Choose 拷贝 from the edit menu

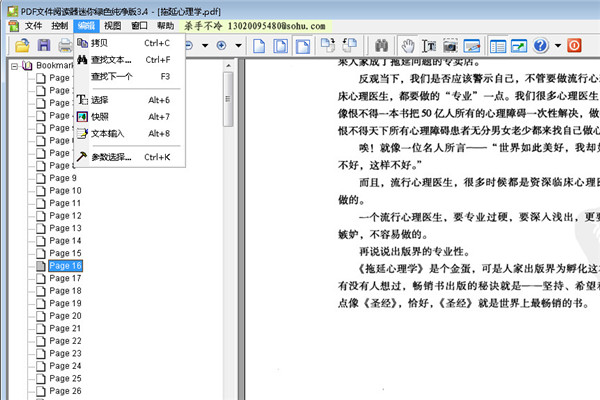[x=100, y=44]
